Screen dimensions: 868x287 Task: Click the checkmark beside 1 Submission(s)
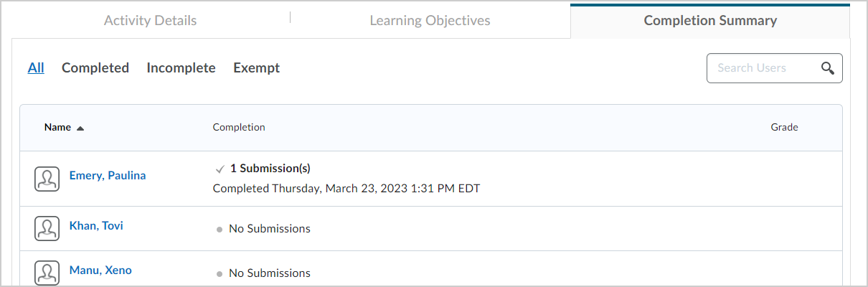pos(220,169)
